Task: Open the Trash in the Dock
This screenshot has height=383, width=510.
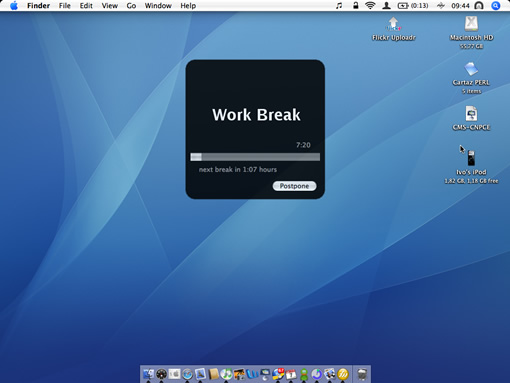Action: pos(362,374)
